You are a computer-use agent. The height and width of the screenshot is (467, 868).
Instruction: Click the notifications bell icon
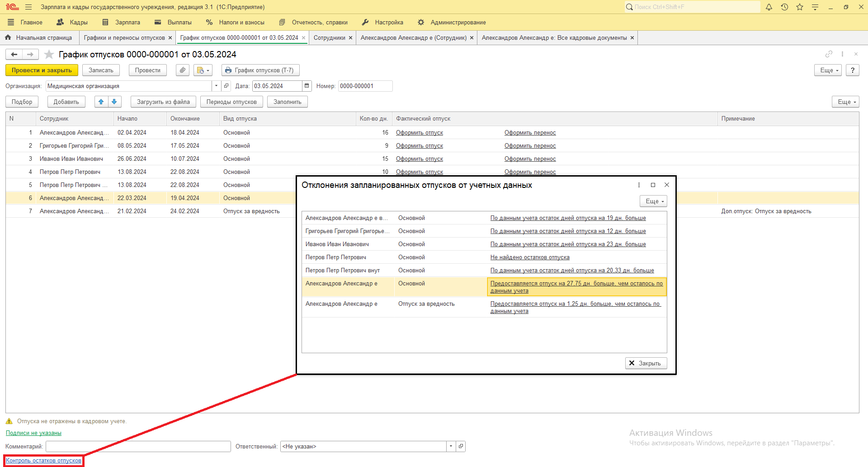click(769, 7)
